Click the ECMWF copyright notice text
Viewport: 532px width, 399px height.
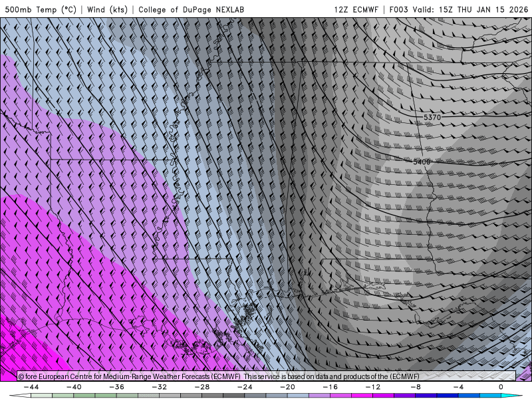219,376
